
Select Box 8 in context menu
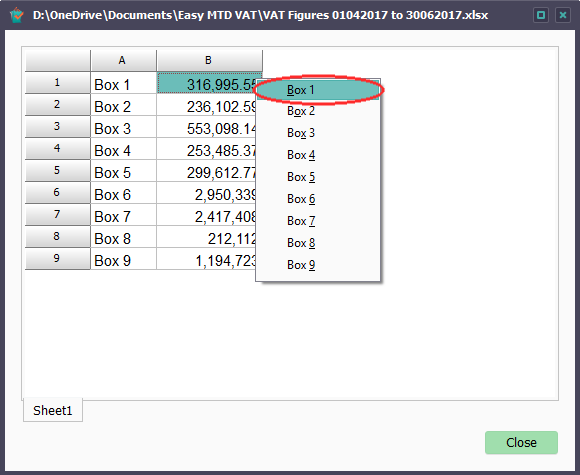point(318,243)
